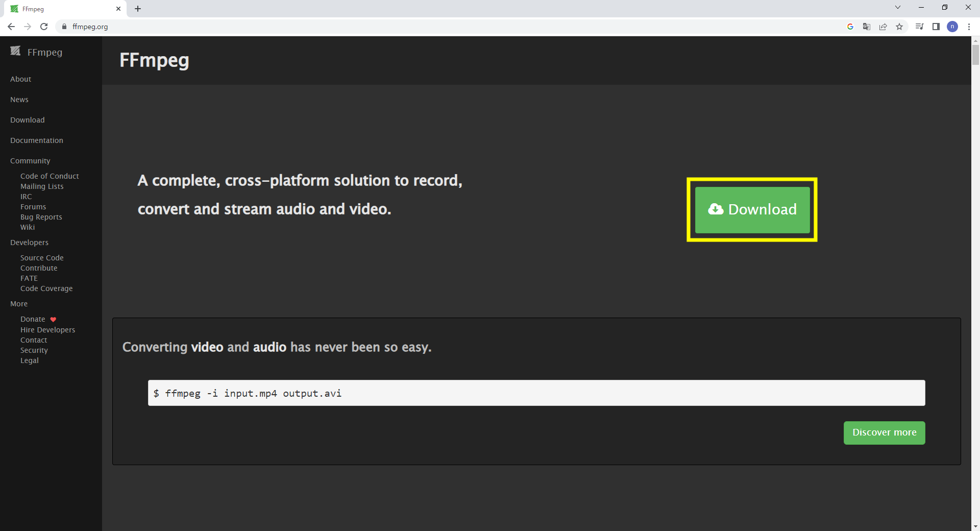Click the page scrollbar thumb

pos(975,55)
